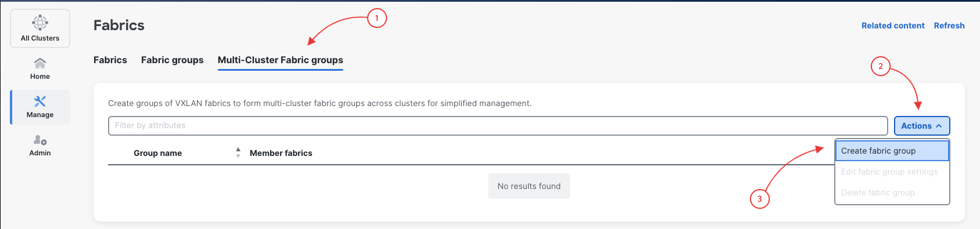The height and width of the screenshot is (229, 980).
Task: Sort by Group name arrows
Action: pos(238,152)
